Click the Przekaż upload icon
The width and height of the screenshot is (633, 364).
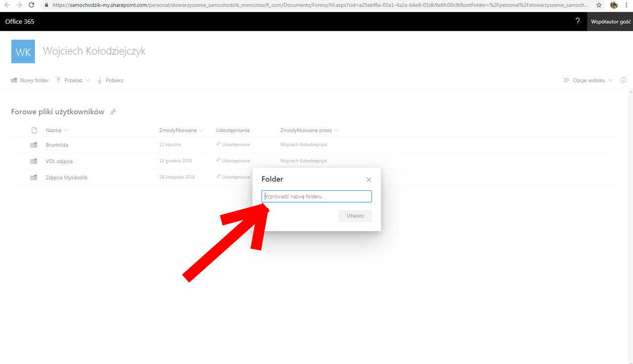[58, 80]
